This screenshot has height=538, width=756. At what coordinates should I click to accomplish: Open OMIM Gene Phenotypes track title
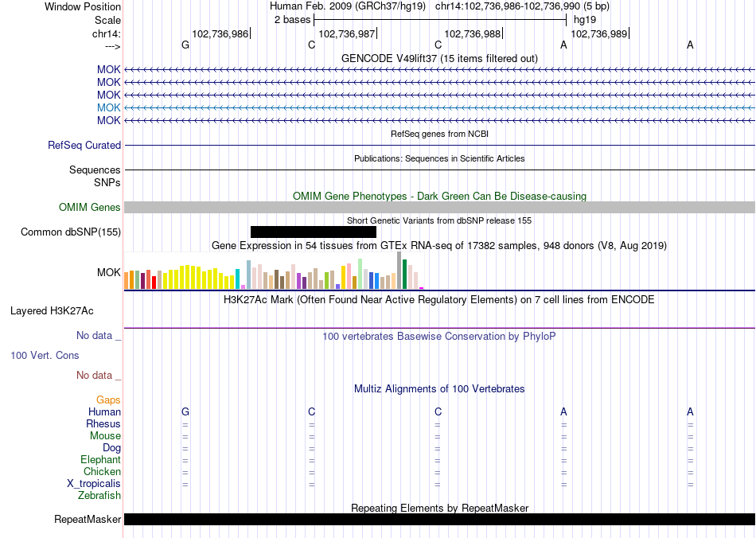439,196
